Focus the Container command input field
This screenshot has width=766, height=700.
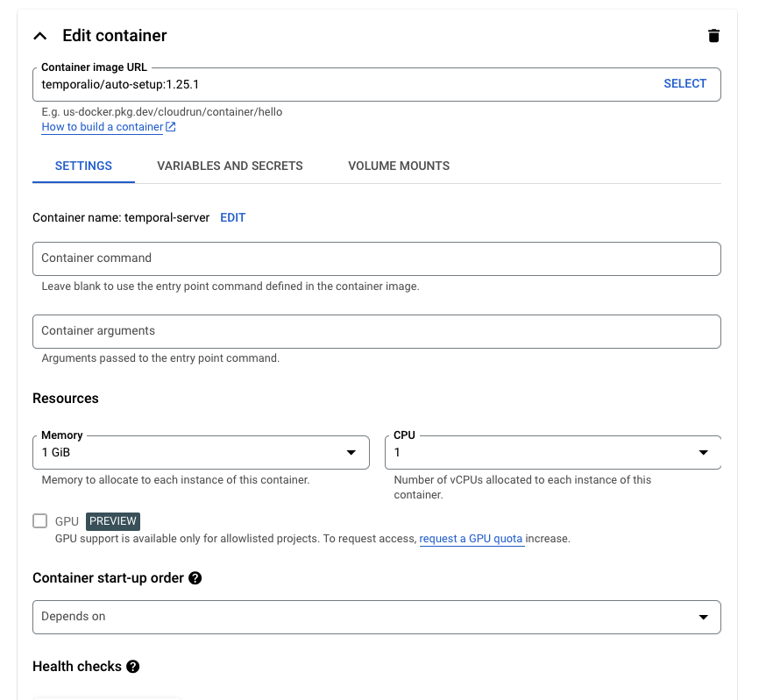point(376,258)
